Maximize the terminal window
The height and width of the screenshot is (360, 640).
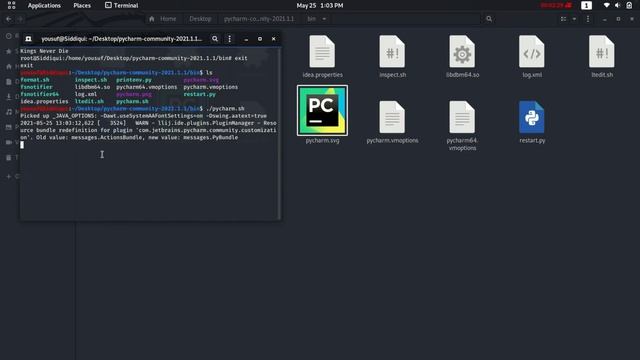pyautogui.click(x=260, y=39)
